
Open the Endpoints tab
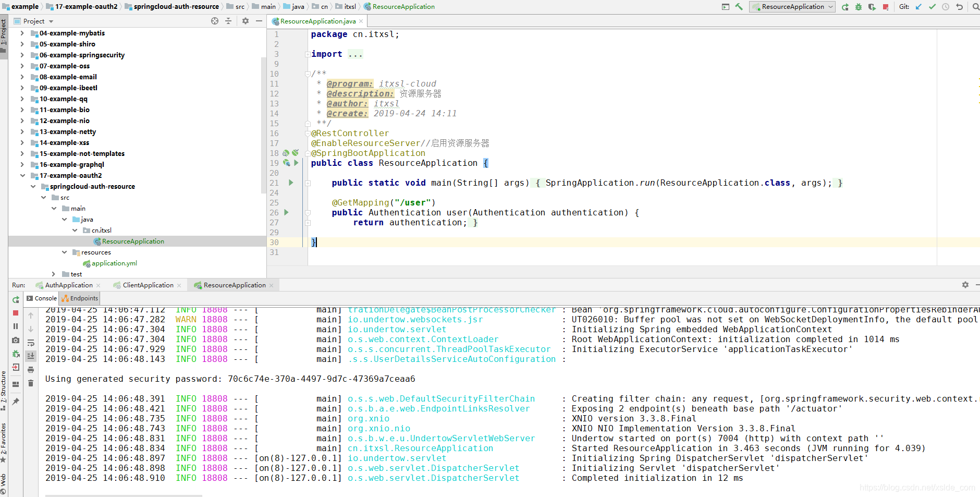click(80, 298)
